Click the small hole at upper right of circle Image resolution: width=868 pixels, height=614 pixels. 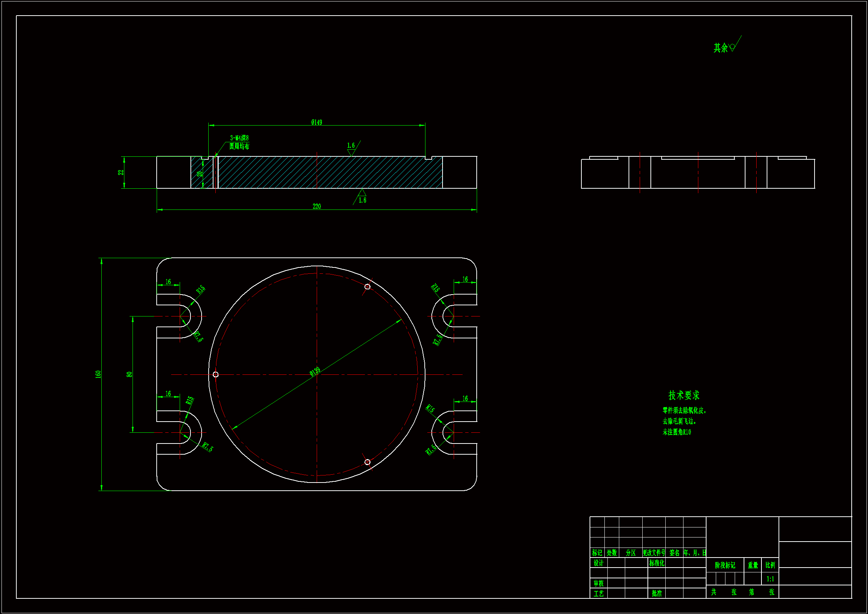367,287
